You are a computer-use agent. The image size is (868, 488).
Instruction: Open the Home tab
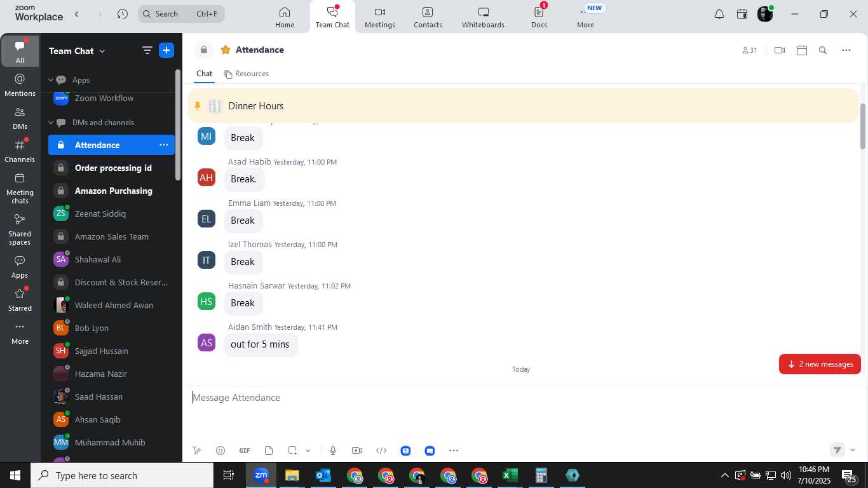[285, 17]
